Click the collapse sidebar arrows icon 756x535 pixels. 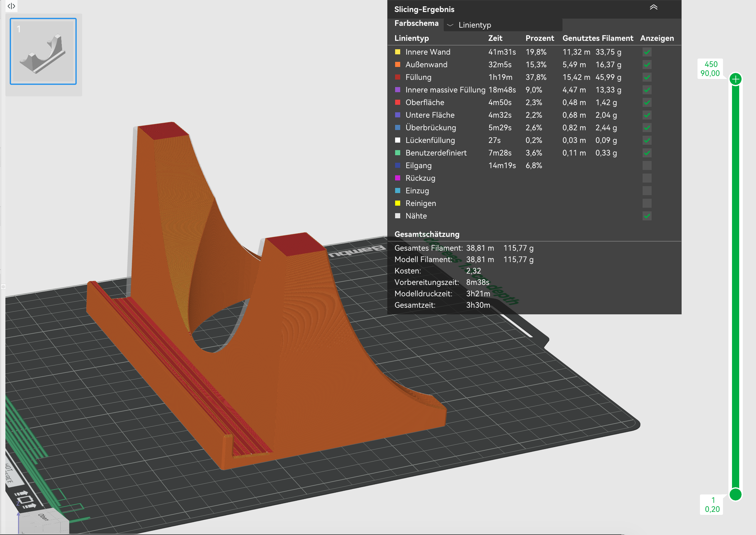pyautogui.click(x=11, y=6)
